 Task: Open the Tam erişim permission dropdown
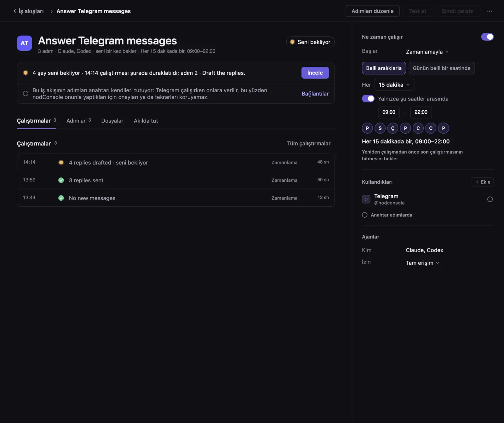point(422,263)
